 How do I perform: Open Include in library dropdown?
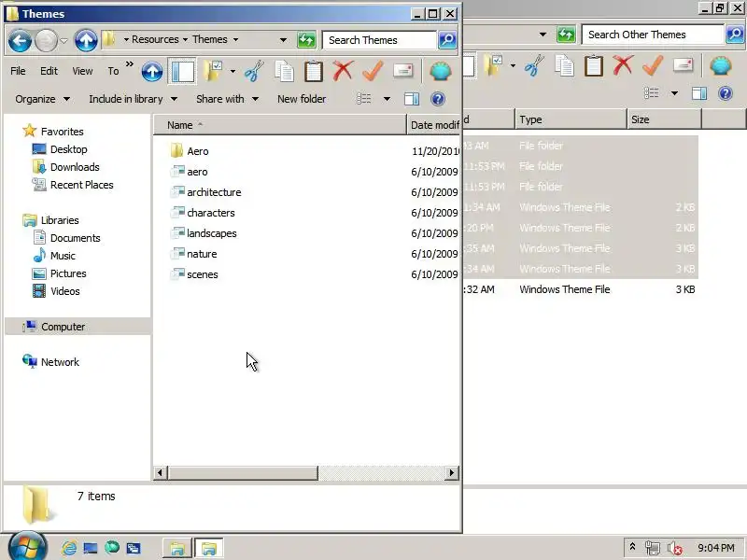(x=133, y=99)
